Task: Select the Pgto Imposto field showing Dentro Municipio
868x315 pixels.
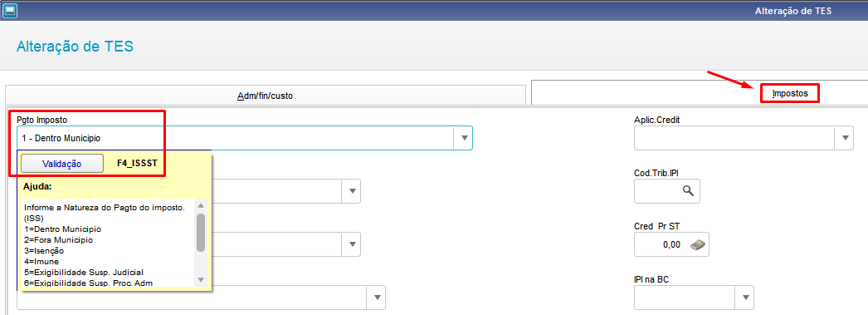Action: (245, 138)
